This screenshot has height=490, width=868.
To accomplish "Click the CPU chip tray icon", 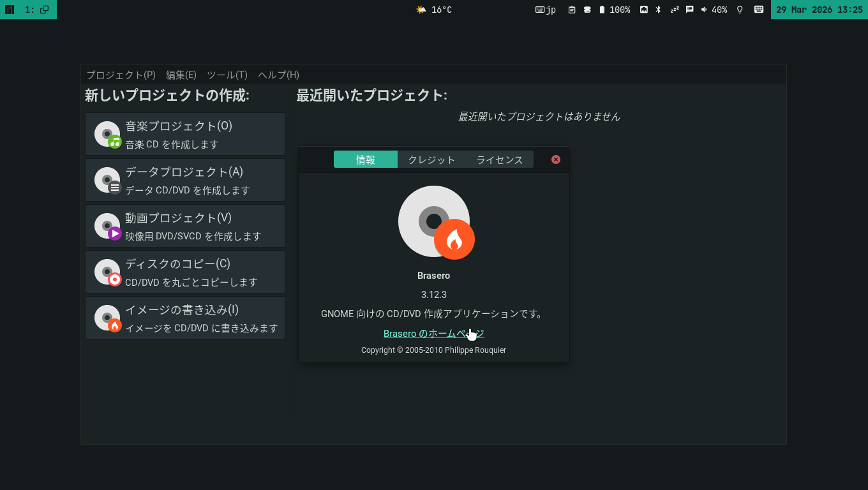I will pyautogui.click(x=587, y=10).
